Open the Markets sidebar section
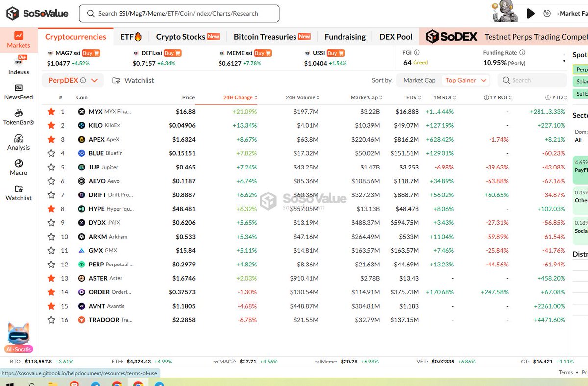This screenshot has height=386, width=588. click(x=19, y=40)
